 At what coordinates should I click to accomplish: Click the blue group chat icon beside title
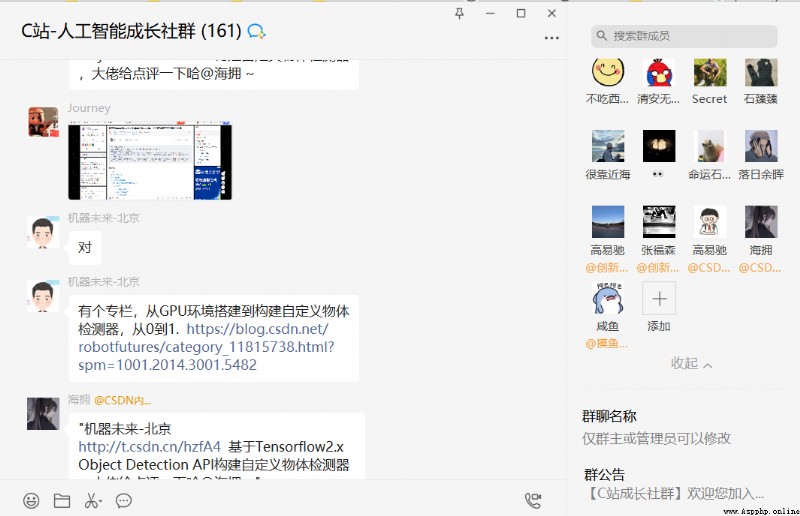pyautogui.click(x=256, y=32)
